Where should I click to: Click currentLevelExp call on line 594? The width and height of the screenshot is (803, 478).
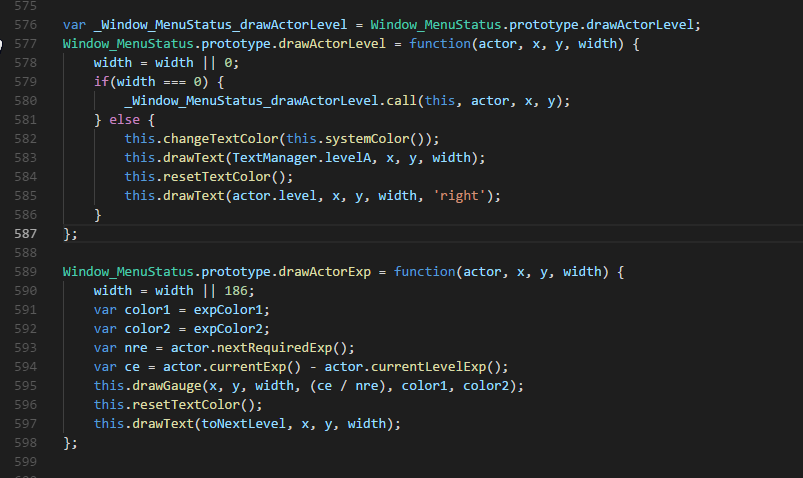pos(429,367)
